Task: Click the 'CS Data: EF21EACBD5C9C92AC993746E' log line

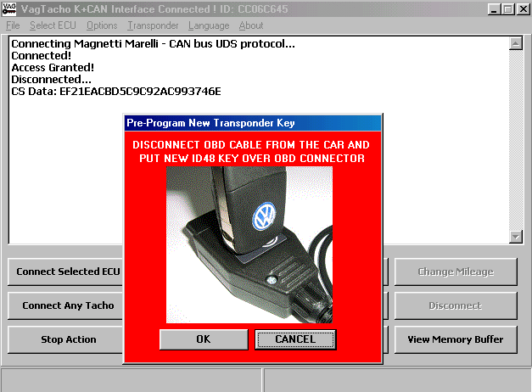Action: coord(116,92)
